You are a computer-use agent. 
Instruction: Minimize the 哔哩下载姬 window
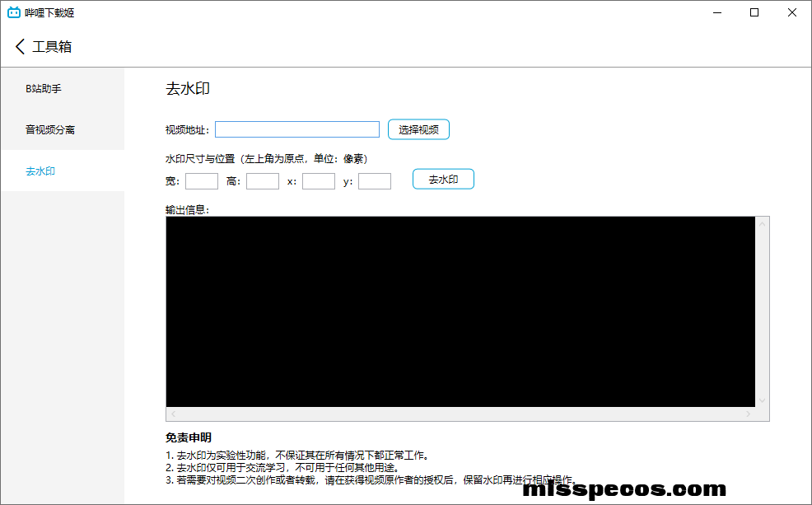coord(717,12)
